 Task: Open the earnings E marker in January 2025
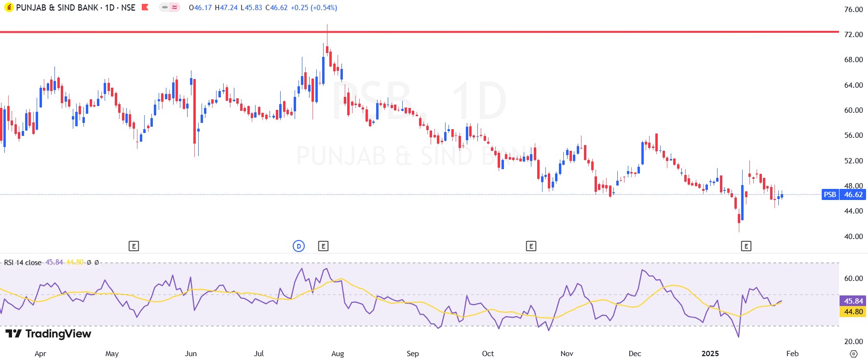(x=746, y=246)
